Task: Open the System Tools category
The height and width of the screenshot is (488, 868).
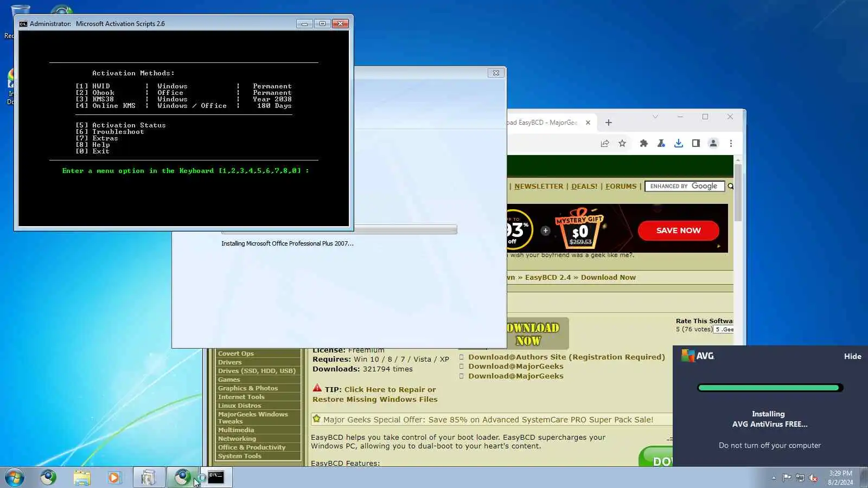Action: (x=240, y=456)
